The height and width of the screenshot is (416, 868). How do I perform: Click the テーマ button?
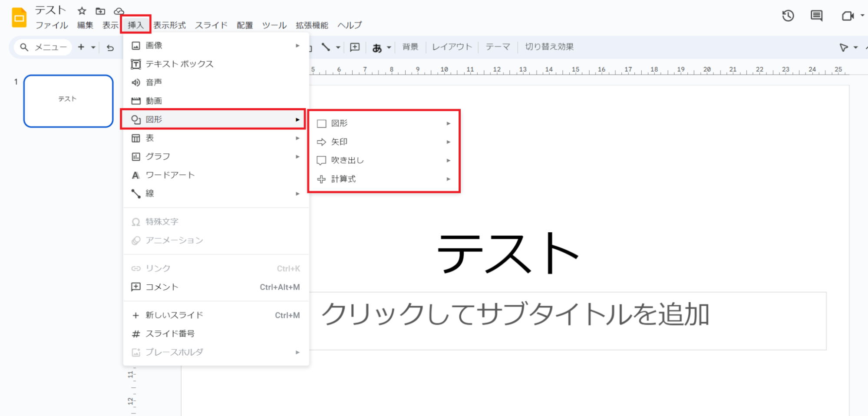click(498, 47)
